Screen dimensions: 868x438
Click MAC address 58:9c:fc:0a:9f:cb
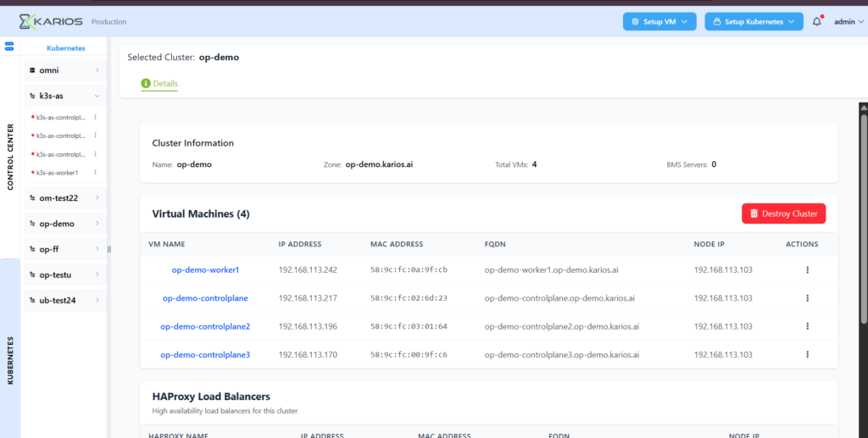pos(409,270)
